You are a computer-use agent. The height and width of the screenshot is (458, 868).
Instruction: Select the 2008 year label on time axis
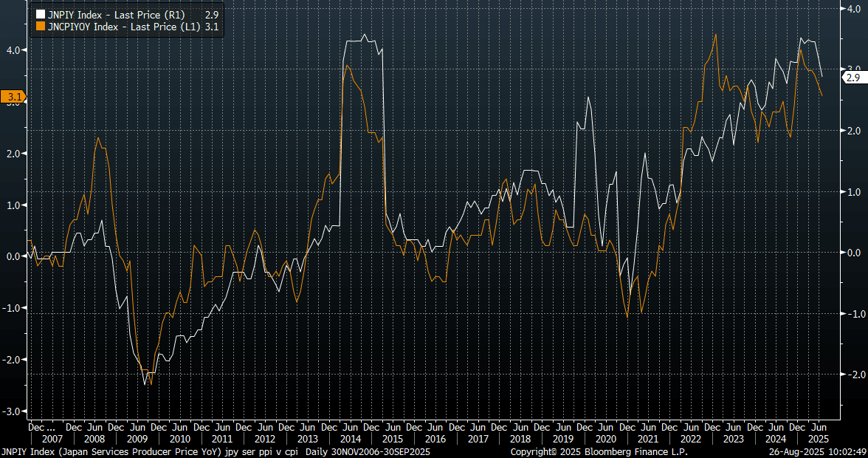point(94,439)
